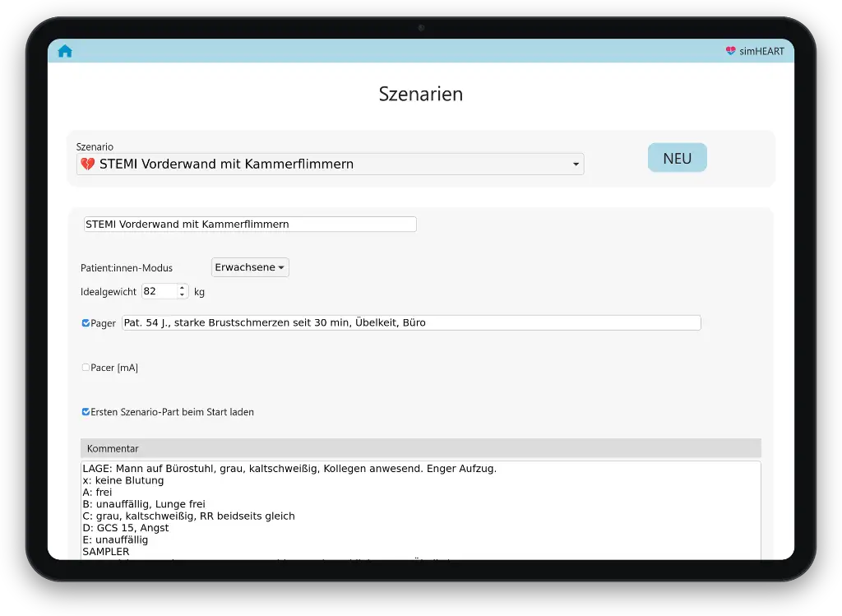Click the simHEART brand text
Screen dimensions: 842x616
(x=761, y=51)
